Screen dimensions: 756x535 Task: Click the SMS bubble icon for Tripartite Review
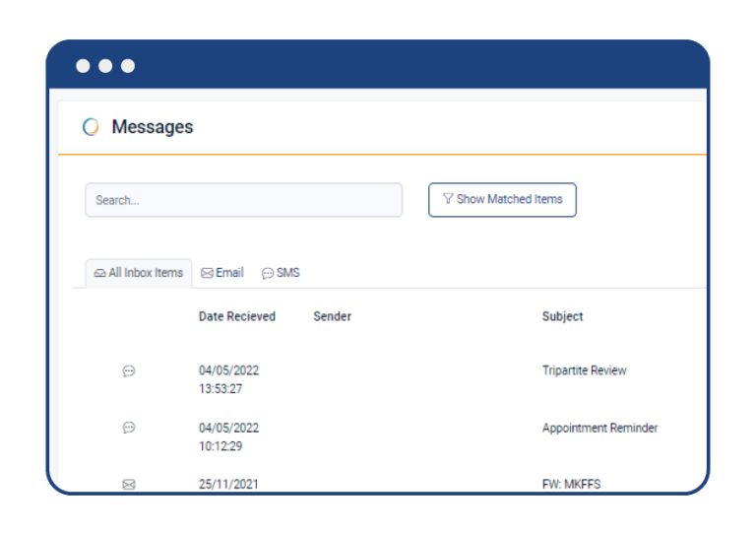pyautogui.click(x=129, y=371)
